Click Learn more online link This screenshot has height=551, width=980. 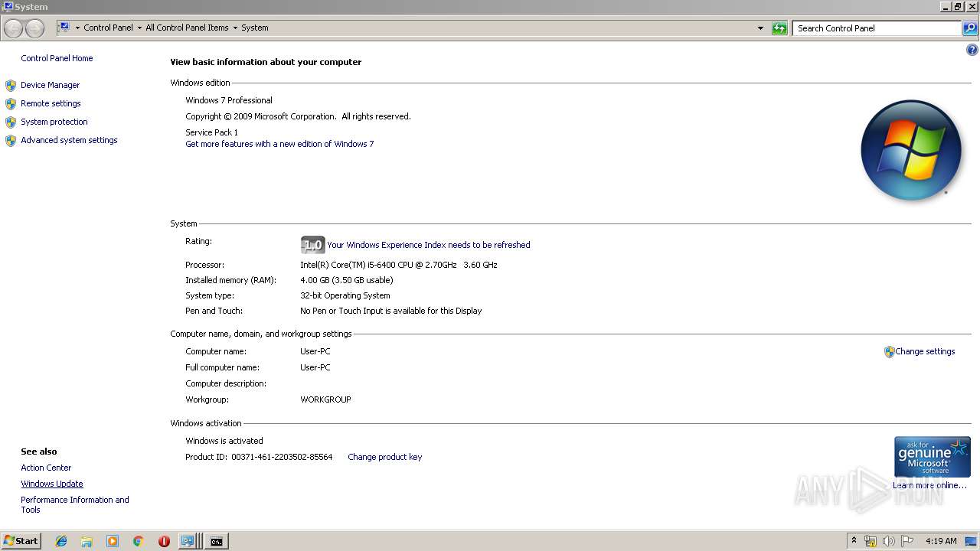coord(929,485)
